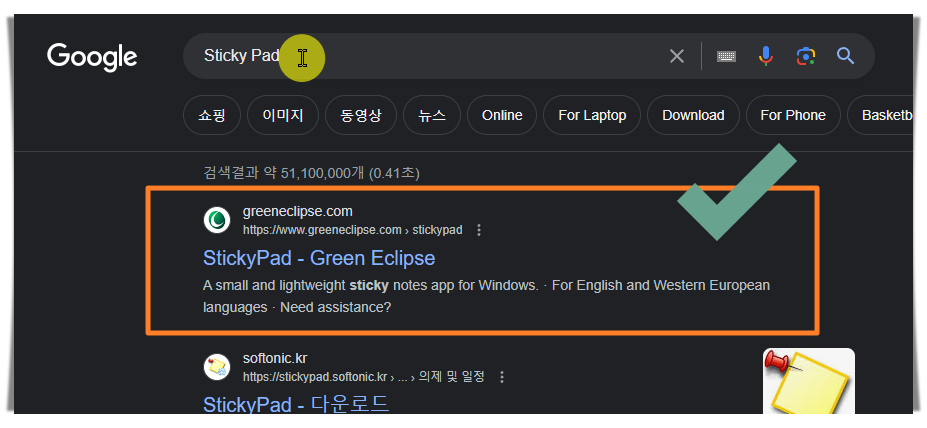Select the 동영상 filter chip
Screen dimensions: 927x428
361,115
